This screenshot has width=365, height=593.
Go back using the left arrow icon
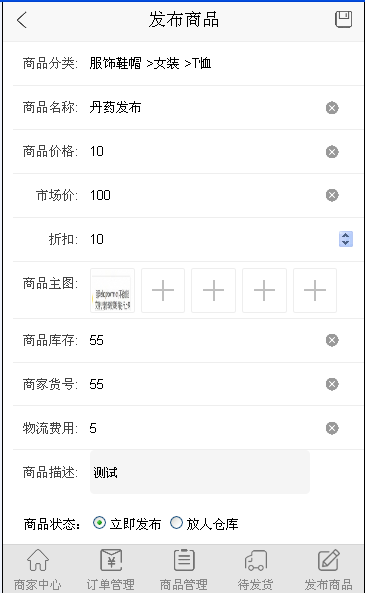pos(22,20)
